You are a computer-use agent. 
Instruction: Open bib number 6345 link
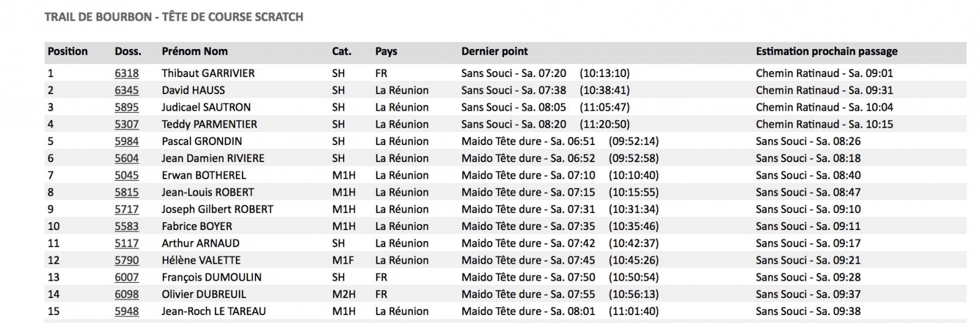(127, 91)
